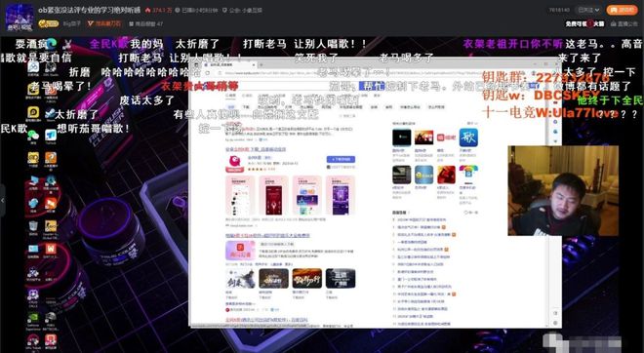This screenshot has height=353, width=644.
Task: Click the browser reload button
Action: (x=208, y=73)
